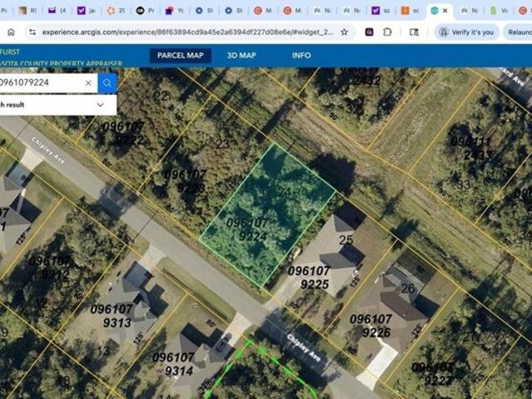The width and height of the screenshot is (532, 399).
Task: Click the site information icon in address bar
Action: tap(32, 32)
